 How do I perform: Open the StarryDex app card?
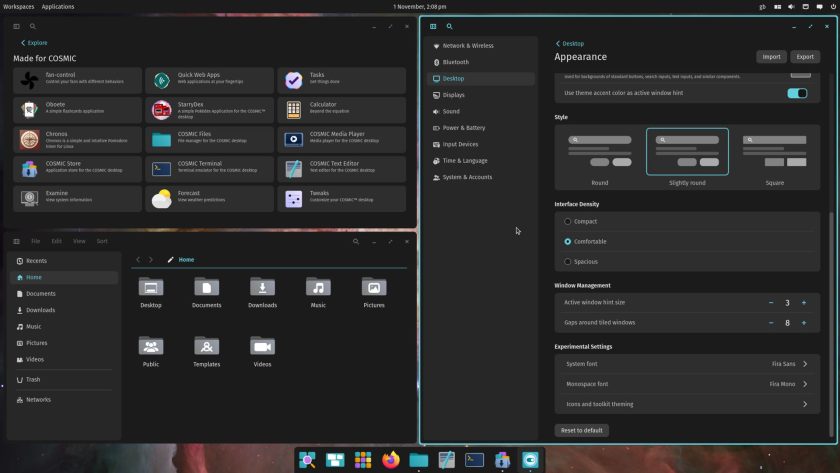tap(209, 110)
